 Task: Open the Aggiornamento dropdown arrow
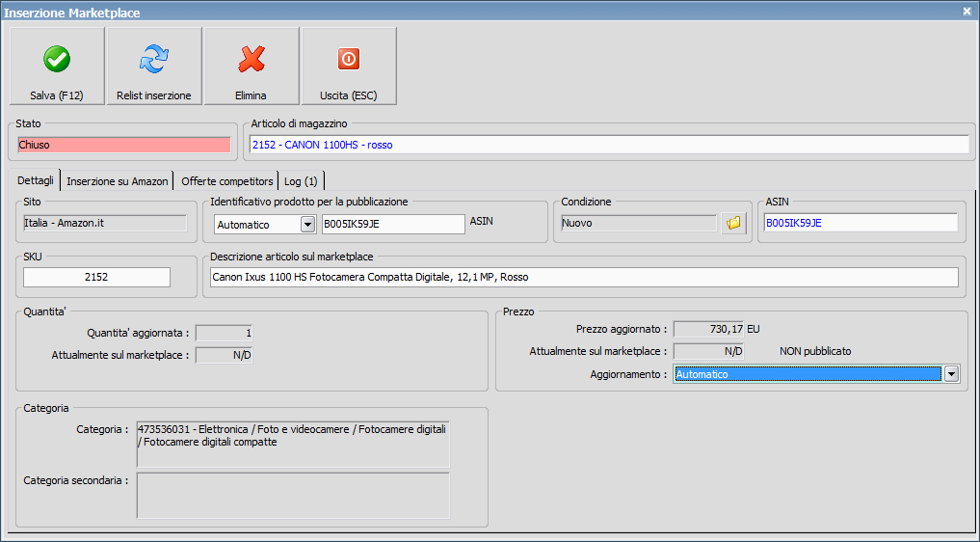951,373
